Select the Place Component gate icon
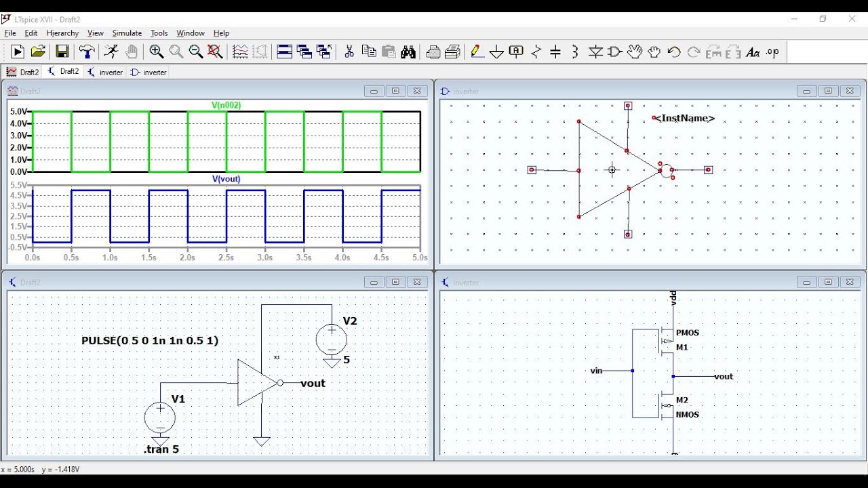 click(x=615, y=52)
